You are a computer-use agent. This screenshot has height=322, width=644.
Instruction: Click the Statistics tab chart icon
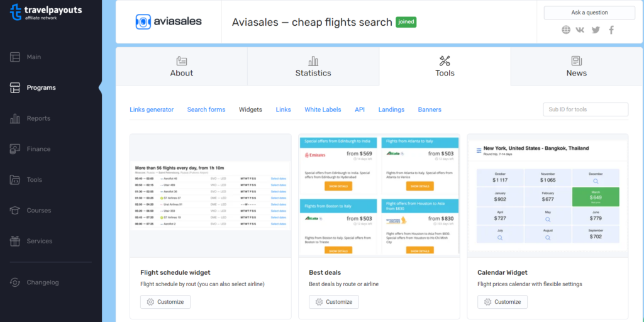pos(313,61)
